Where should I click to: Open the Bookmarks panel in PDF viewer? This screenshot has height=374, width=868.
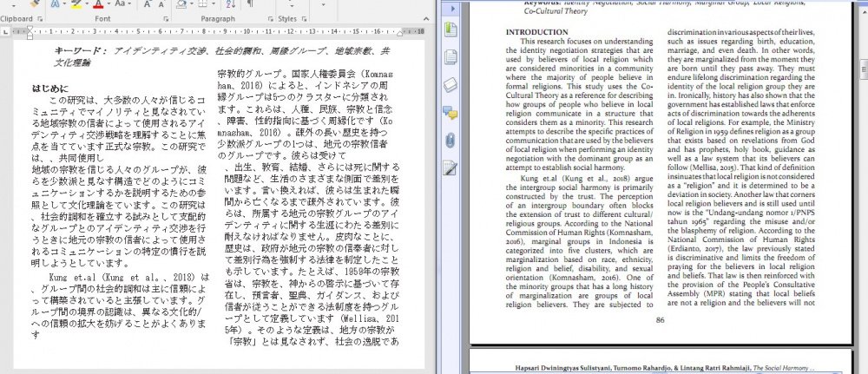(x=451, y=30)
